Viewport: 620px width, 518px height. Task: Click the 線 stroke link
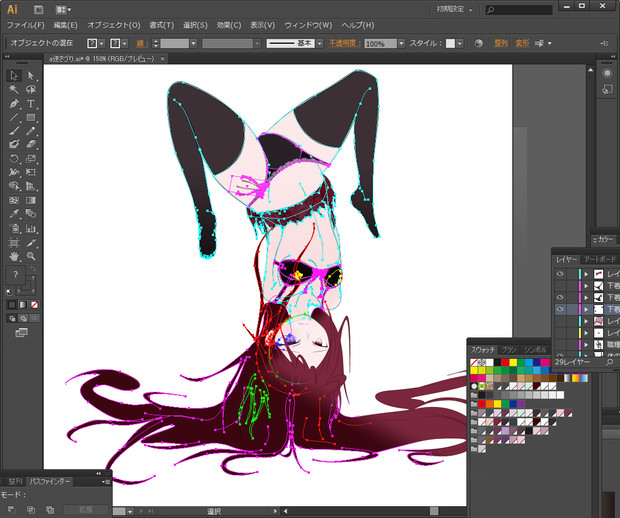coord(142,43)
